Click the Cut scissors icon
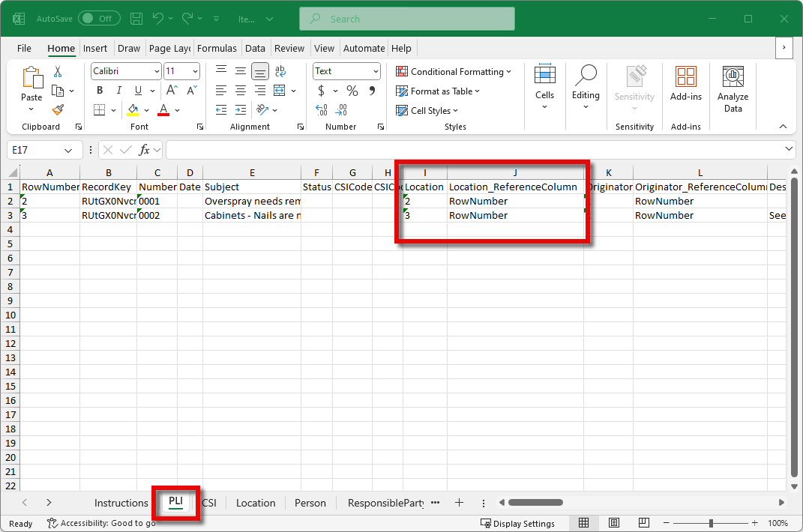The image size is (803, 532). [x=58, y=72]
